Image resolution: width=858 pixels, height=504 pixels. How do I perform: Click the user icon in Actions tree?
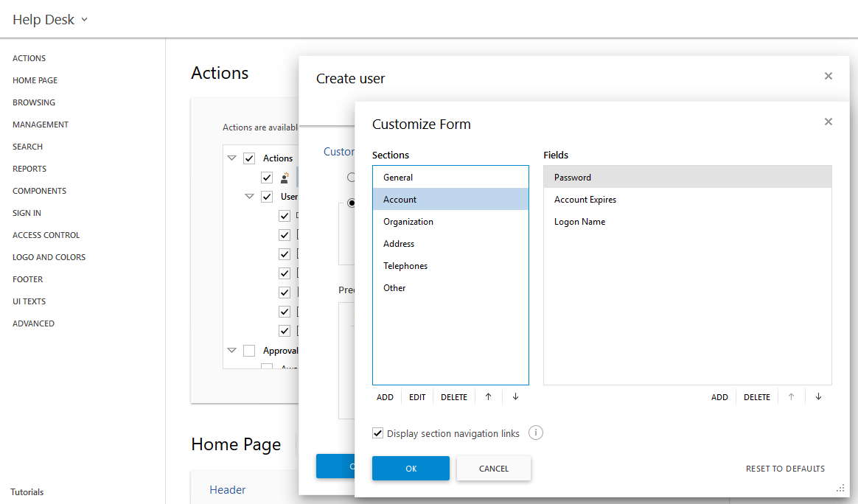pyautogui.click(x=285, y=178)
